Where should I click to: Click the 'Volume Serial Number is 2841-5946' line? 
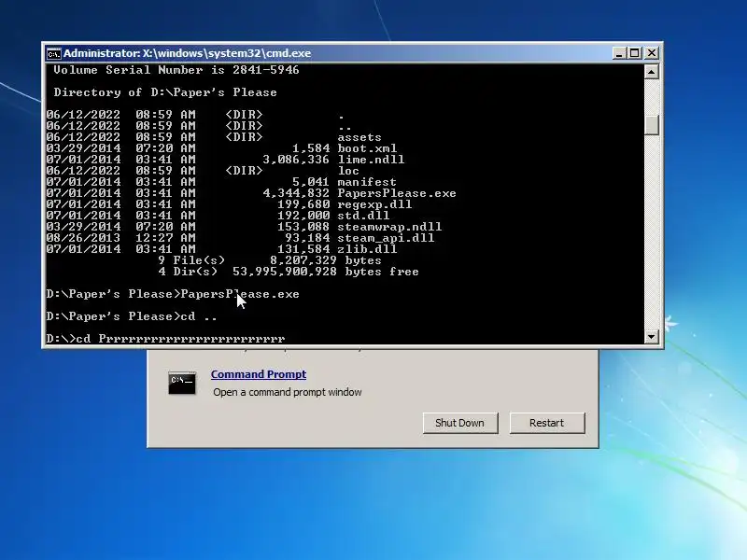tap(176, 70)
